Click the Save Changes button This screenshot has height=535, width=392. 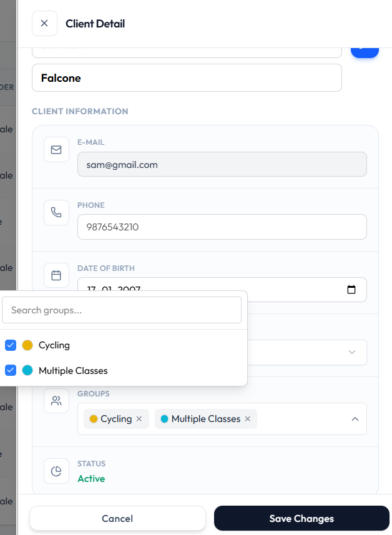pos(301,518)
